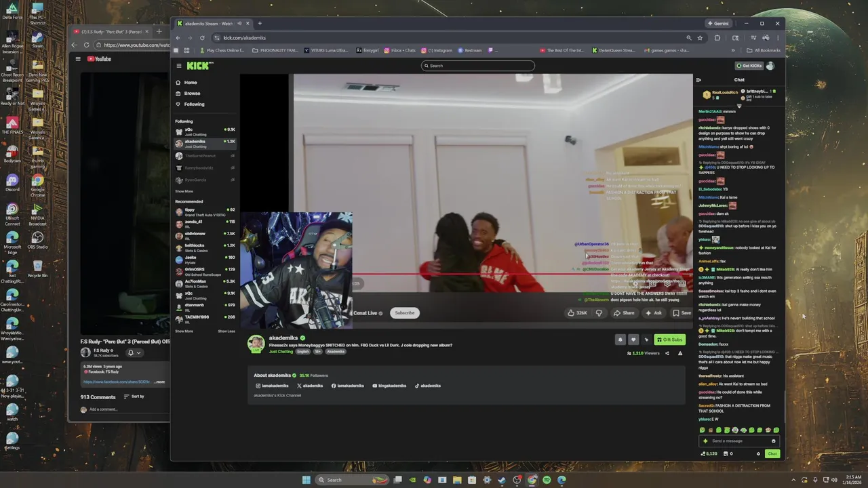Open iamakademiks Facebook link

(347, 386)
